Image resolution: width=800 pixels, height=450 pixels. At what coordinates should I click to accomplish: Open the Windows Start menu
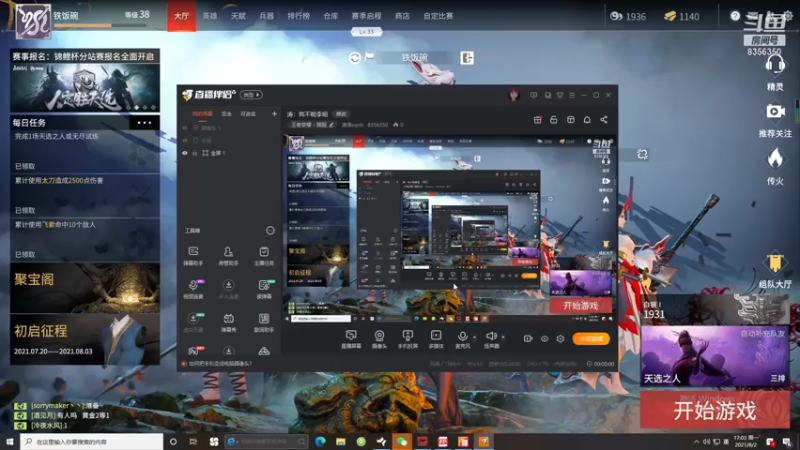pos(9,441)
